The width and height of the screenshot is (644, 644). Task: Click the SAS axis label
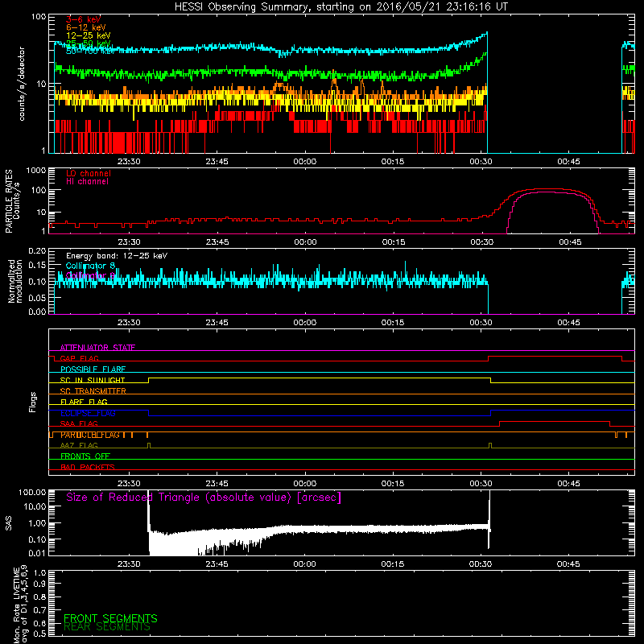click(8, 523)
